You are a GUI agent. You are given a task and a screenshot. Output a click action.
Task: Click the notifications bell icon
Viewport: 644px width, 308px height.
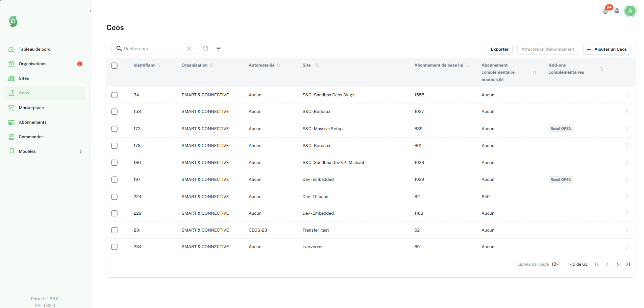tap(605, 11)
